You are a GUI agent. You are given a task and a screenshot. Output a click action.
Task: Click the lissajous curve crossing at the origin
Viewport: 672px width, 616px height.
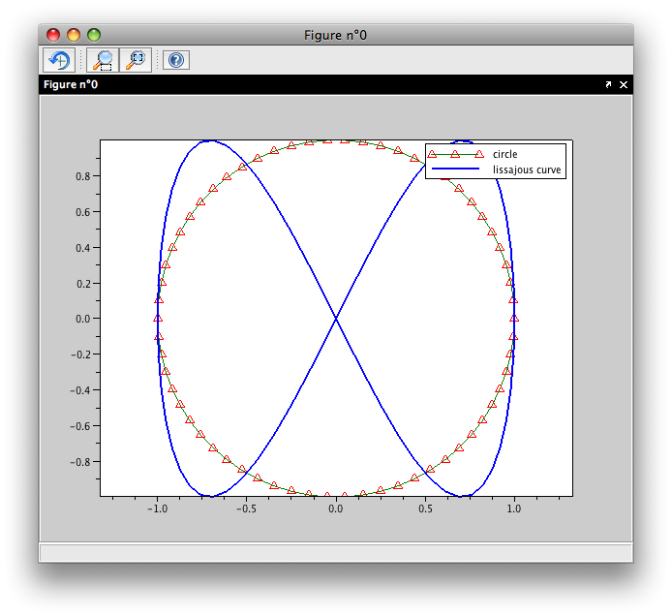(336, 318)
